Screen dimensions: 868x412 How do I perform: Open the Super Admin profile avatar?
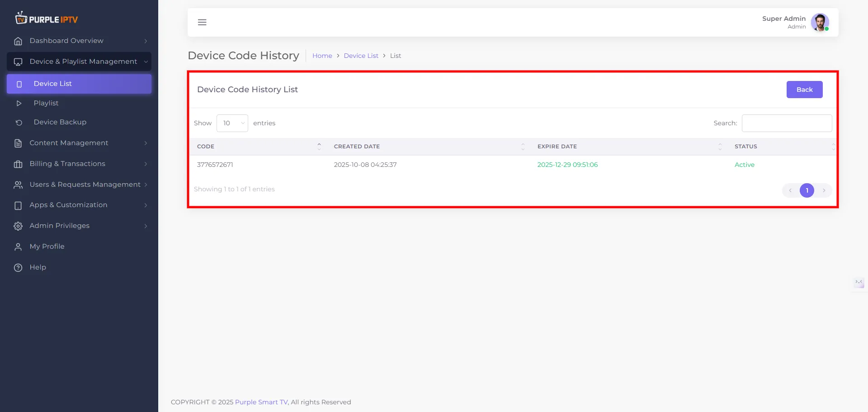point(820,22)
